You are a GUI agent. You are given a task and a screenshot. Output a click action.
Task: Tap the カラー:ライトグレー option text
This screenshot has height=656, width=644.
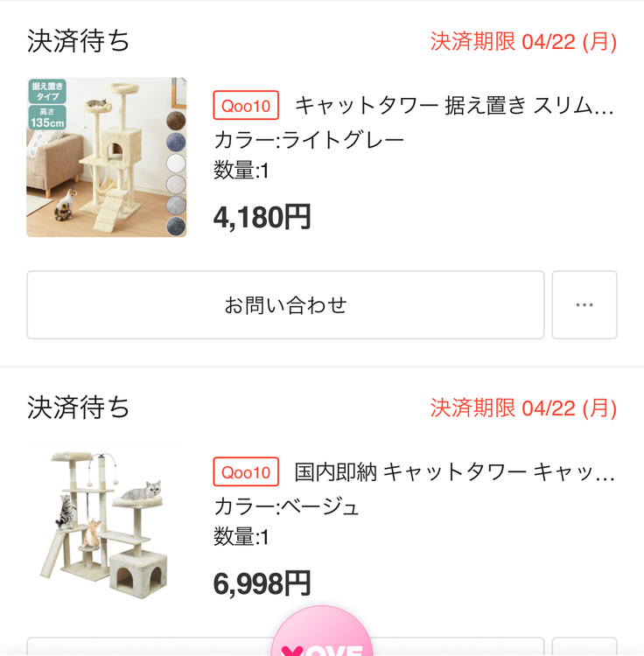coord(309,140)
